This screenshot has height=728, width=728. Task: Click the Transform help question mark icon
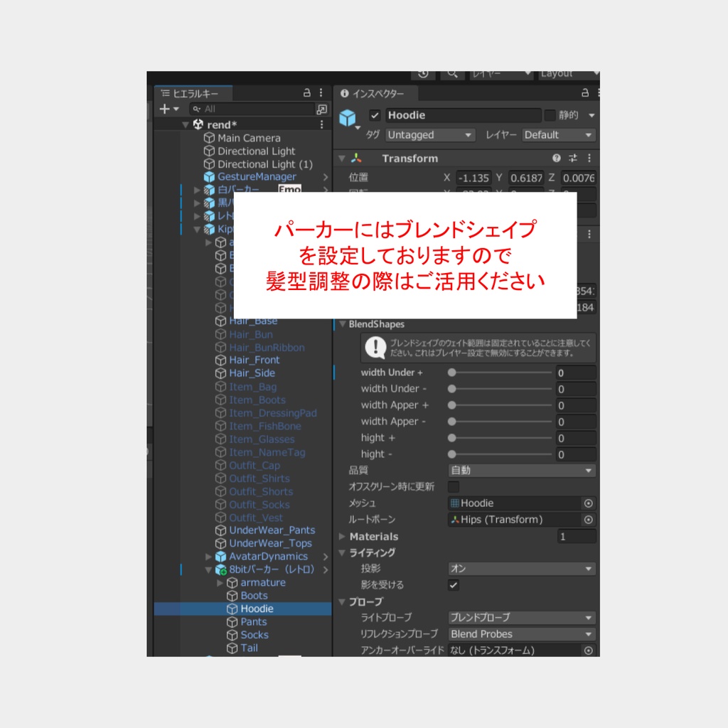[557, 158]
